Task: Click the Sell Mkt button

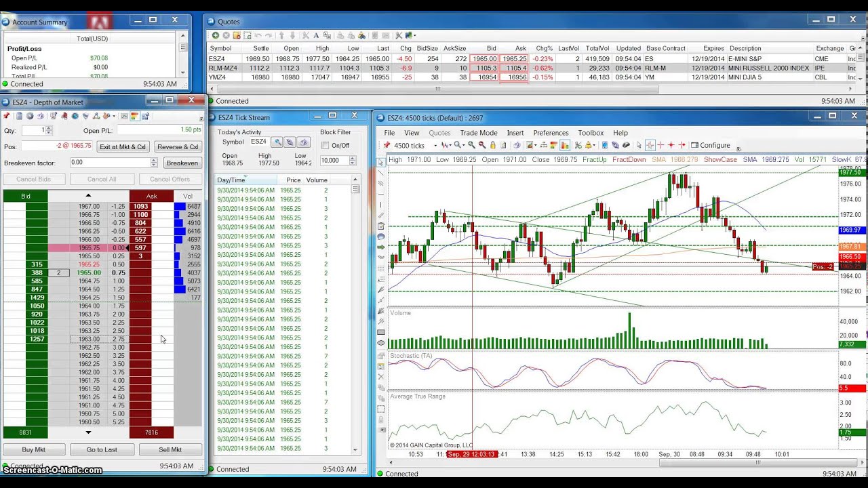Action: (x=170, y=449)
